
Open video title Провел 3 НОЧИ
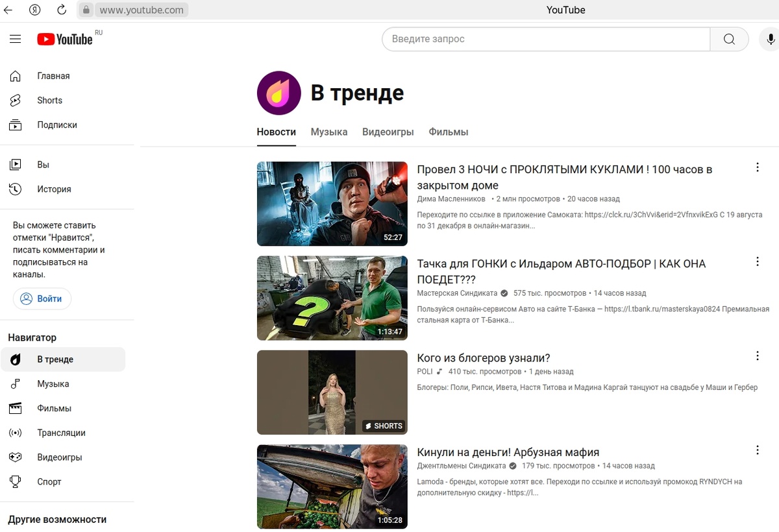tap(564, 177)
